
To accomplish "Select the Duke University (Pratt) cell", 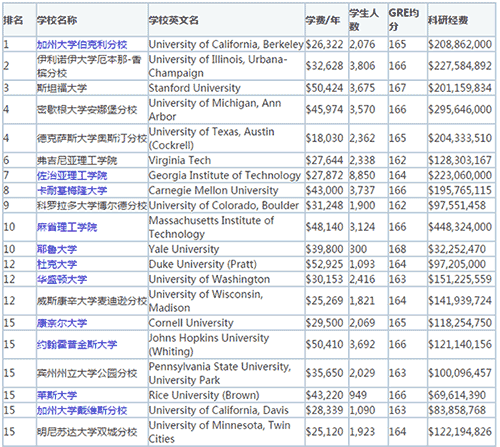I will click(226, 264).
